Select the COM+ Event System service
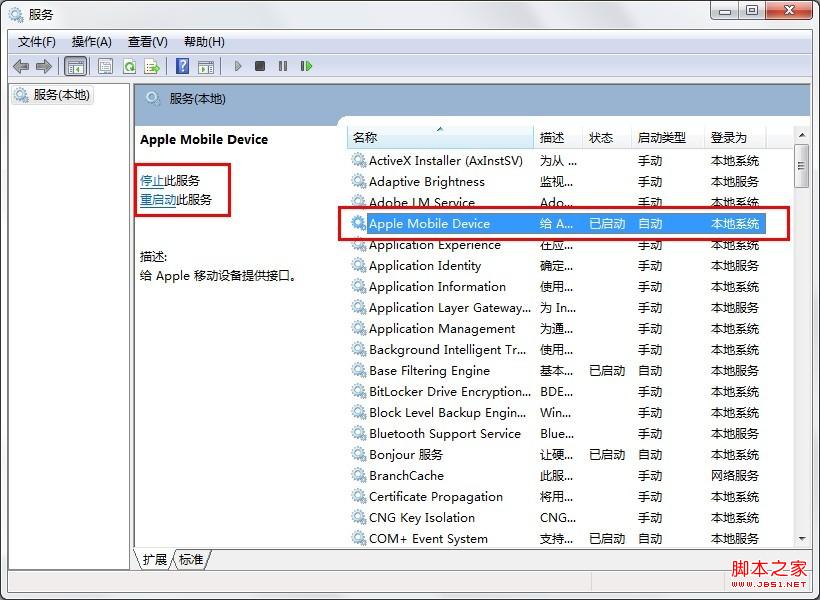 click(x=556, y=538)
